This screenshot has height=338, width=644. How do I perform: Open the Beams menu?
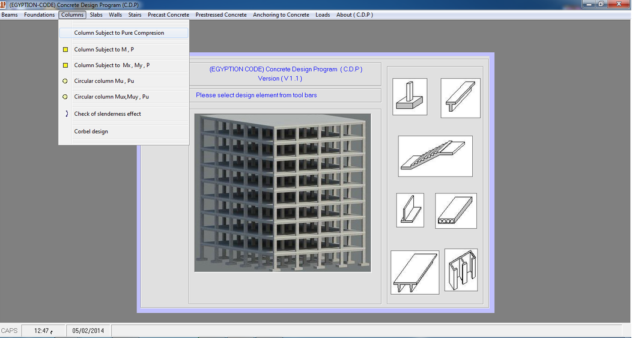pos(10,15)
